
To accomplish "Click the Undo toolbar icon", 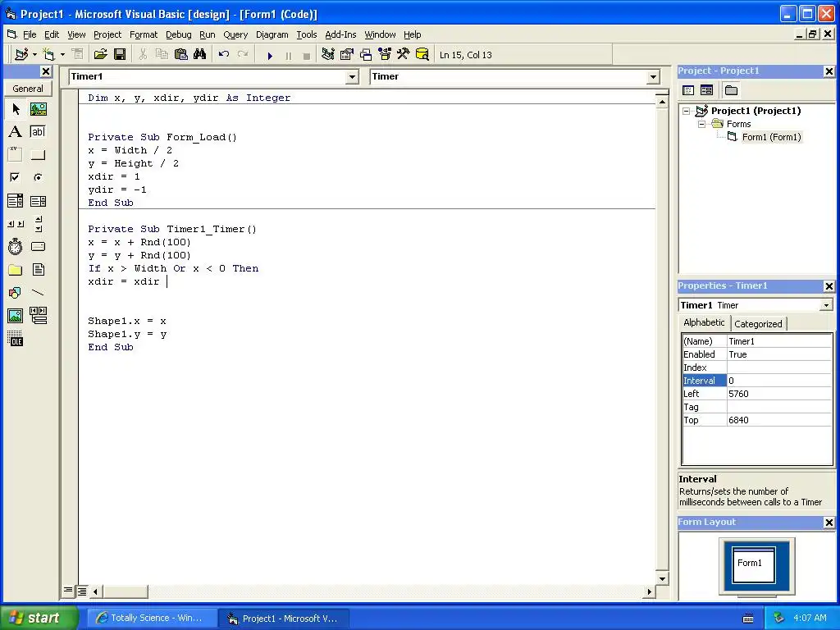I will (224, 55).
